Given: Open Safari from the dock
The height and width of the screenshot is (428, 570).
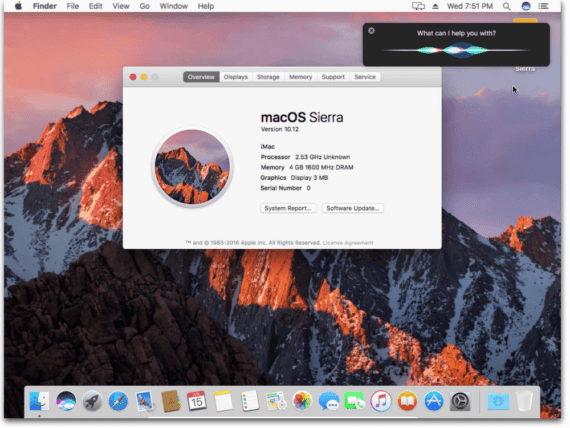Looking at the screenshot, I should click(x=118, y=401).
